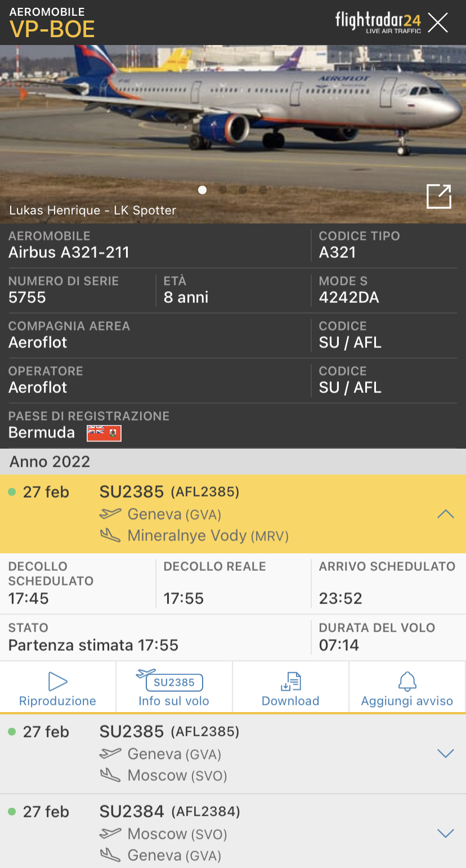
Task: Go to the third photo dot
Action: (243, 190)
